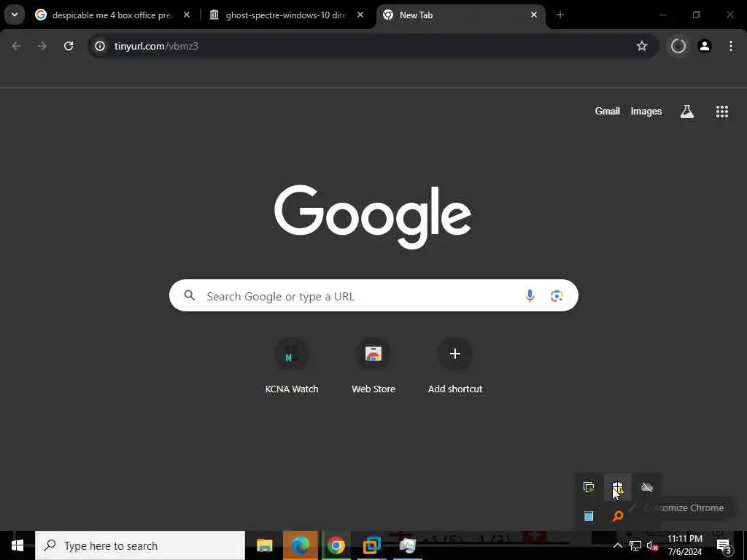
Task: Click the orange magnifier tray icon
Action: pyautogui.click(x=617, y=516)
